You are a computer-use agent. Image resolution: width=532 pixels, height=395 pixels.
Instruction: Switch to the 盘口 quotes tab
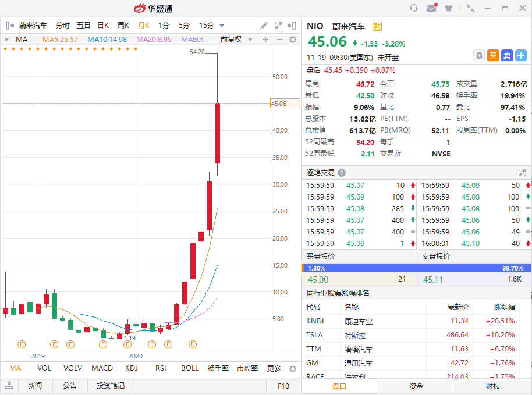(x=339, y=386)
